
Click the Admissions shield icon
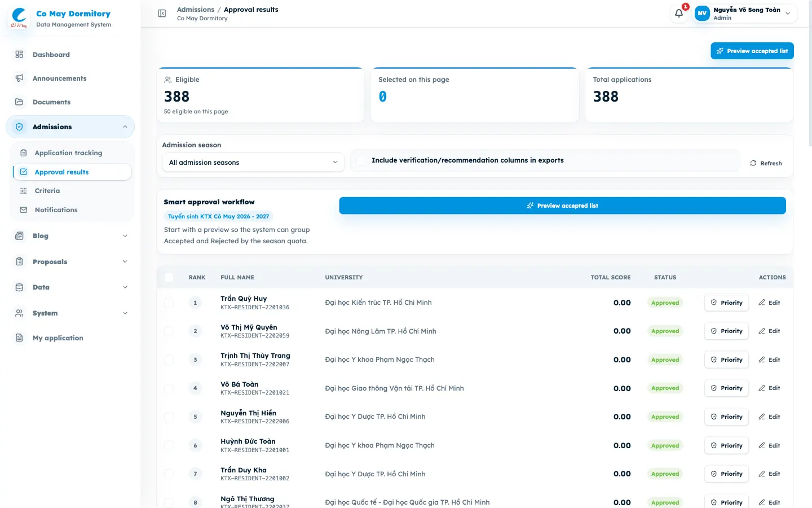tap(19, 127)
